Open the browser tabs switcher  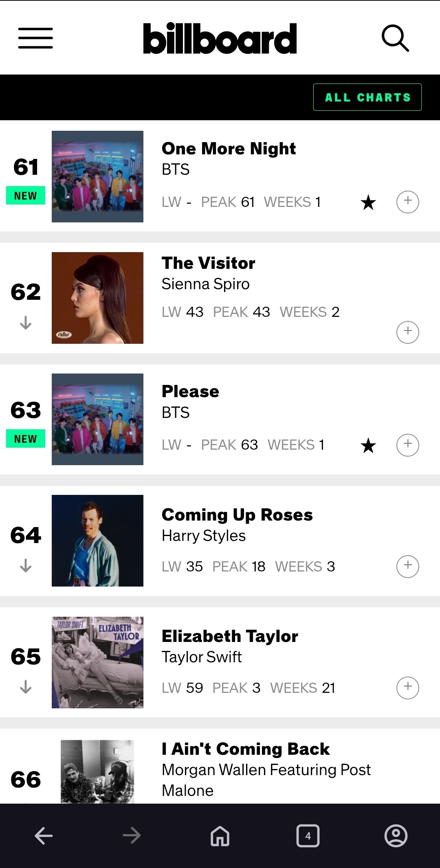click(308, 836)
